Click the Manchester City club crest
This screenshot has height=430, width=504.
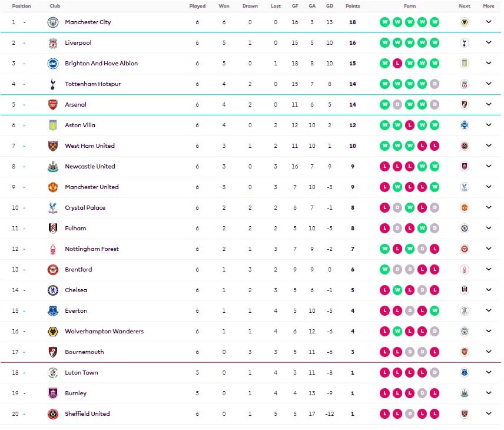(53, 22)
